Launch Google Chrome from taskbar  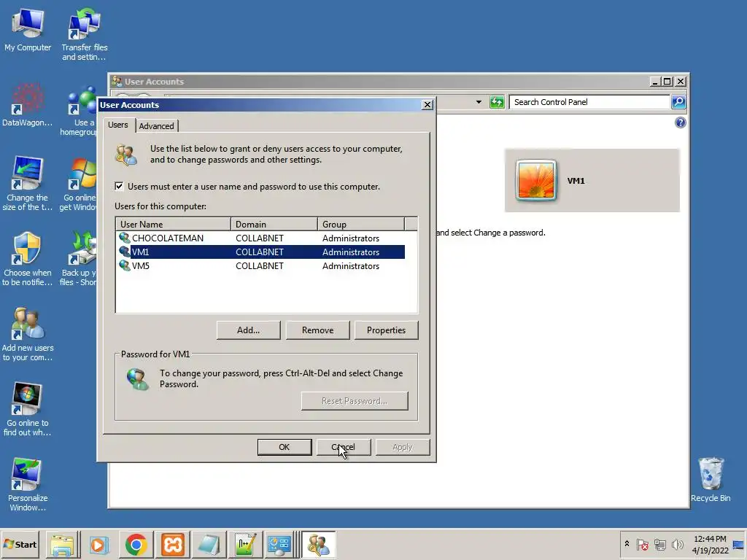pyautogui.click(x=136, y=544)
